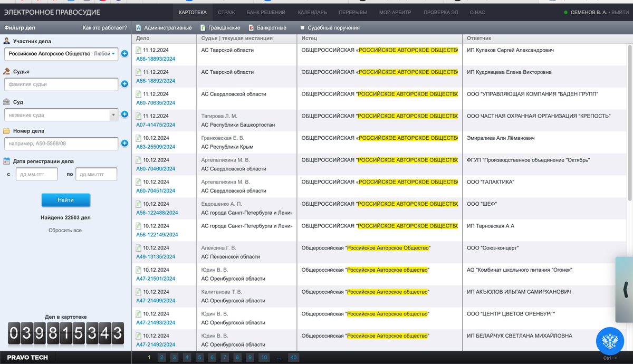This screenshot has width=633, height=364.
Task: Expand the название суда dropdown arrow
Action: (113, 114)
